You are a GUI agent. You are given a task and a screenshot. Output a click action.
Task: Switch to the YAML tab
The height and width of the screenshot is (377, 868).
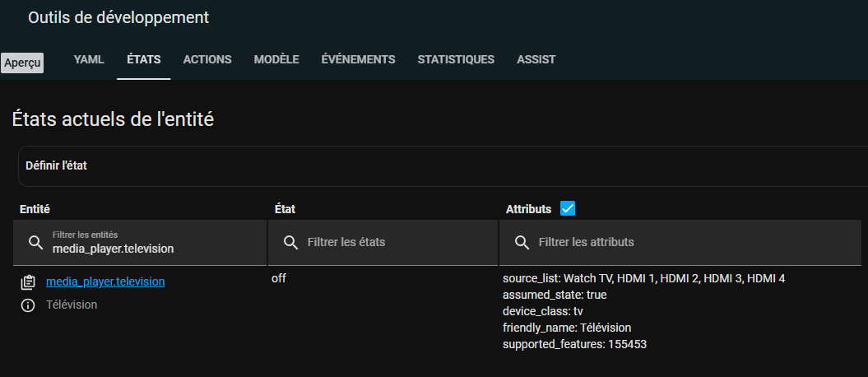tap(89, 60)
